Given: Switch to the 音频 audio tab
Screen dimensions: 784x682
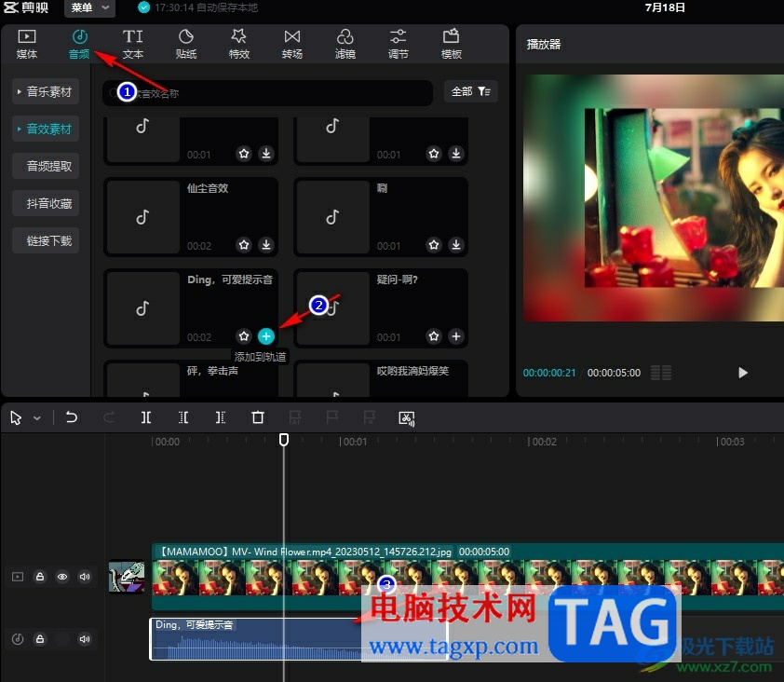Looking at the screenshot, I should coord(79,44).
